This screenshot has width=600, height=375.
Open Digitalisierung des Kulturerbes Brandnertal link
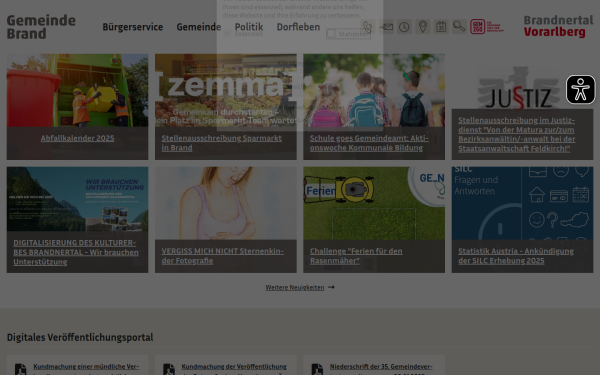tap(76, 252)
